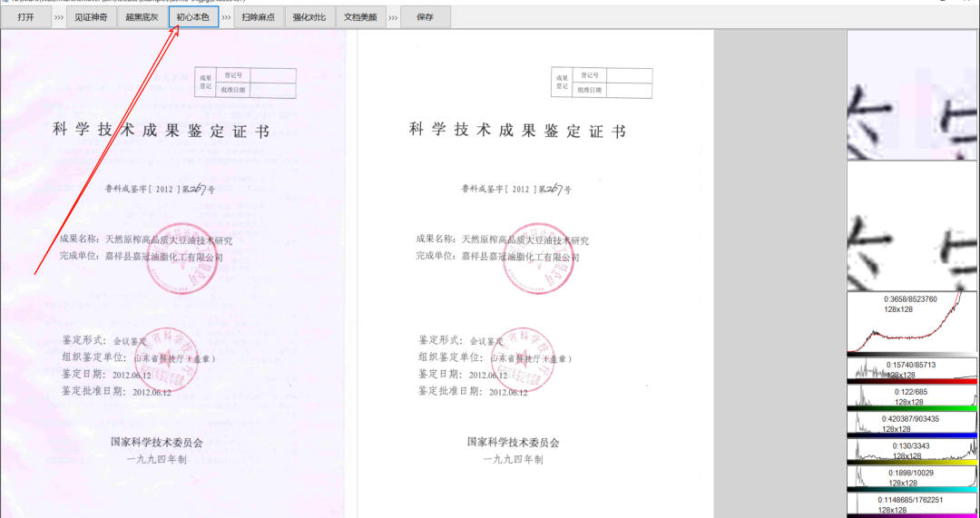This screenshot has width=980, height=518.
Task: Apply the 扫除麻点 noise removal button
Action: click(x=259, y=17)
